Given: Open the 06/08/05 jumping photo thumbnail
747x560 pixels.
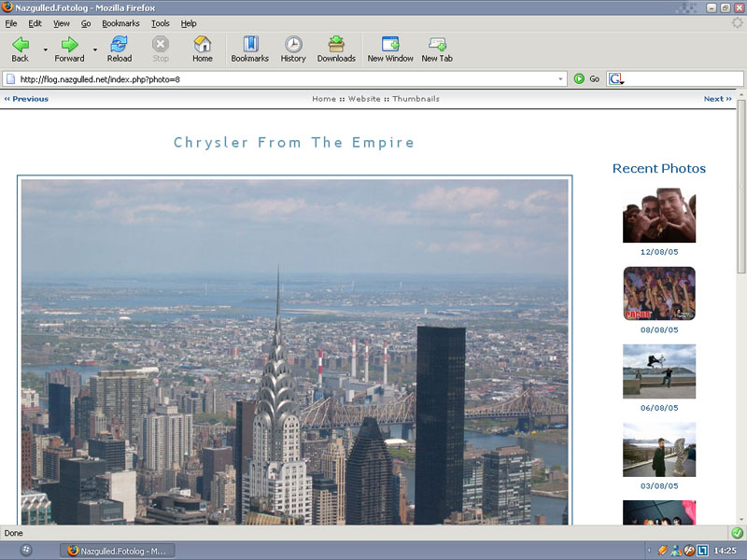Looking at the screenshot, I should 659,371.
